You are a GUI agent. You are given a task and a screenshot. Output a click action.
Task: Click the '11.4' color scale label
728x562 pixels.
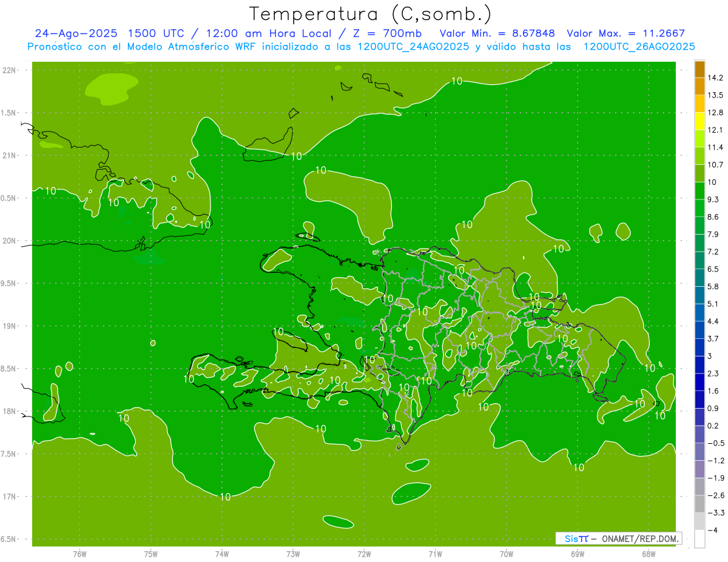click(x=715, y=147)
